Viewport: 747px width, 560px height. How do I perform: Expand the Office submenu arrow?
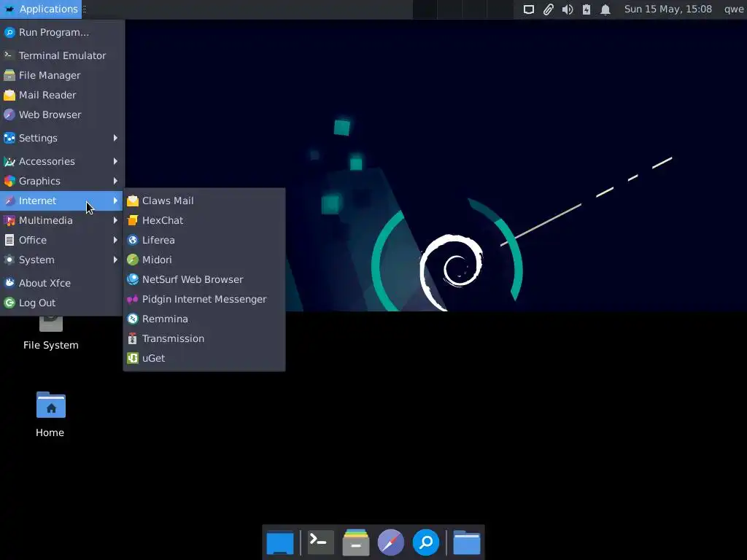click(x=115, y=240)
